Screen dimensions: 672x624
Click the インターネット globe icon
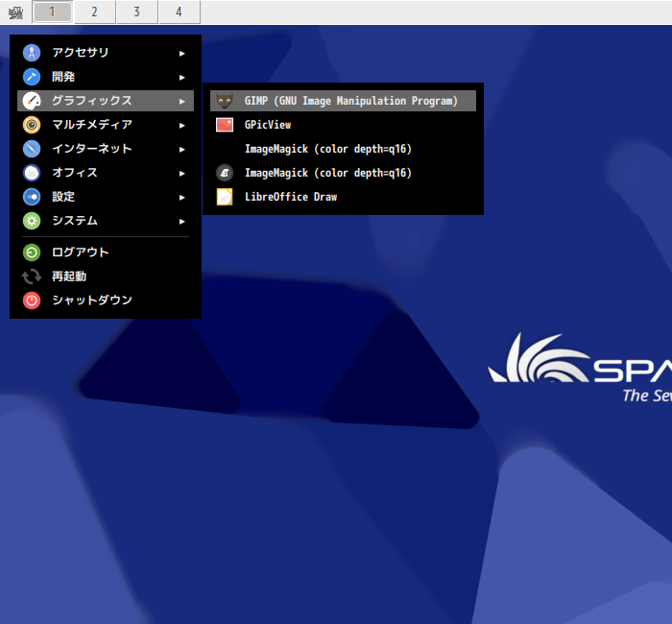tap(32, 149)
